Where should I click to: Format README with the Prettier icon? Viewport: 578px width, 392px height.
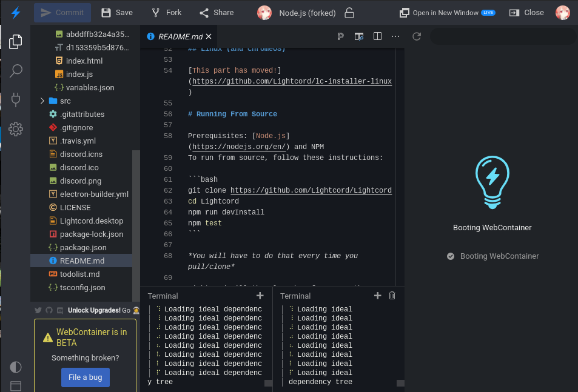coord(341,36)
